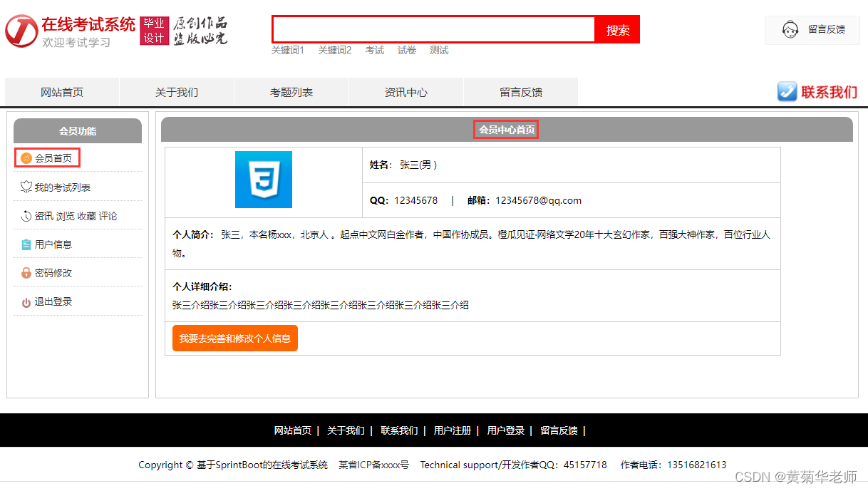The height and width of the screenshot is (491, 868).
Task: Select 退出登录 to log out
Action: (x=53, y=302)
